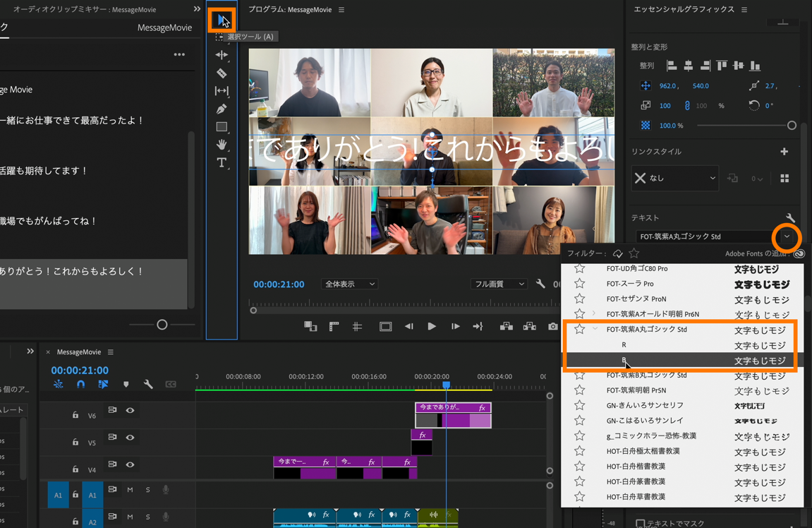812x528 pixels.
Task: Click the Export Frame camera icon
Action: (x=552, y=326)
